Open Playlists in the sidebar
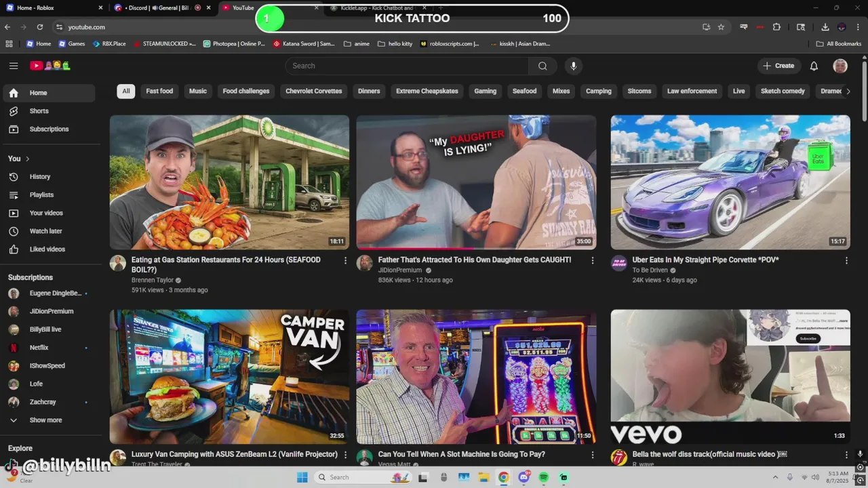868x488 pixels. click(47, 195)
